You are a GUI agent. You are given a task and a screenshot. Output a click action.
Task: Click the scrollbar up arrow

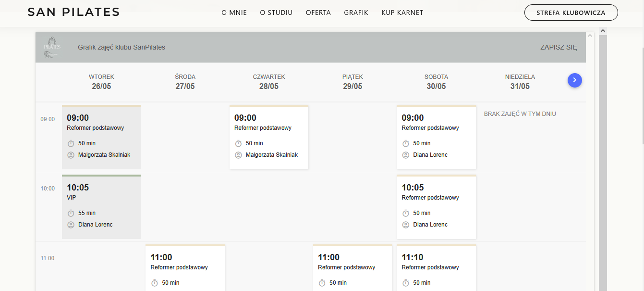click(603, 31)
